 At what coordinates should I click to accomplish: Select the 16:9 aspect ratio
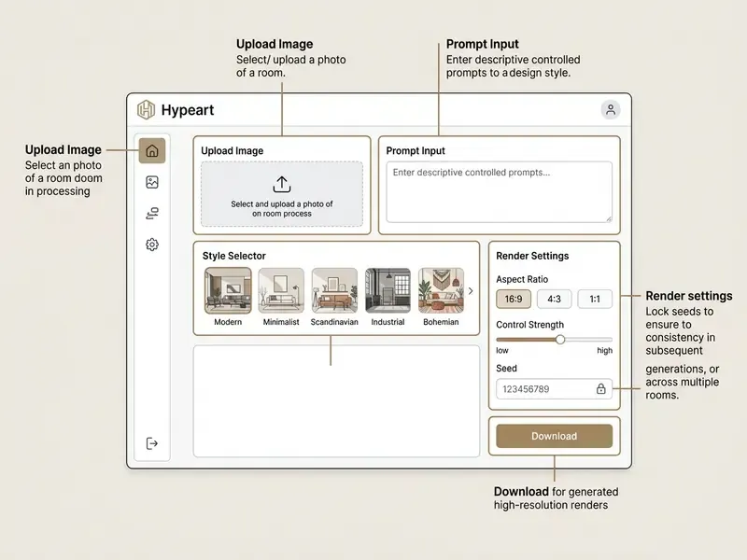[513, 299]
